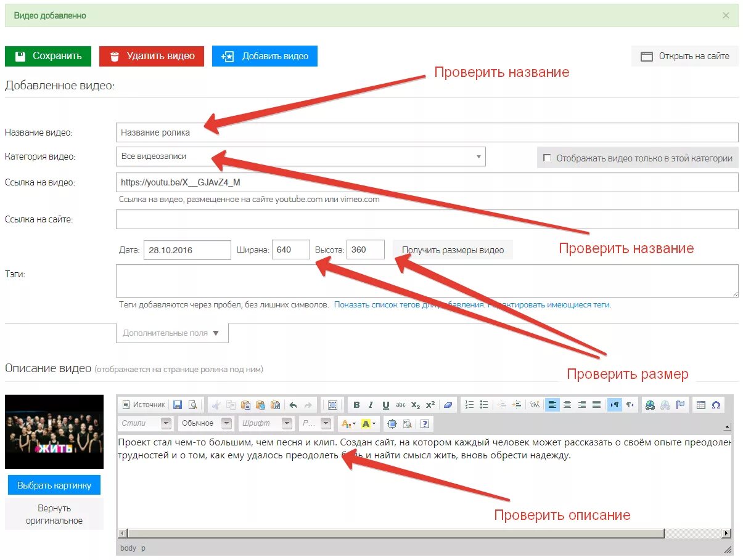Center align text in editor
The height and width of the screenshot is (560, 743).
click(x=567, y=405)
